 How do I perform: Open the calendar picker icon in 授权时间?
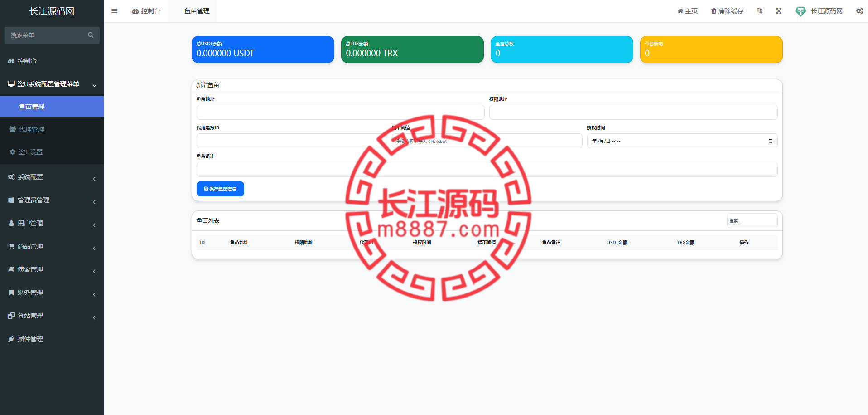point(771,141)
